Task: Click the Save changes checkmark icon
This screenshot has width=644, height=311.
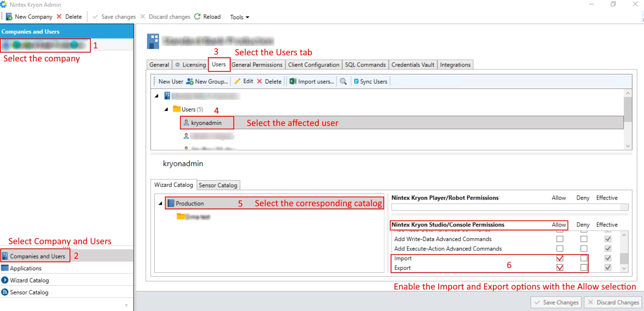Action: coord(95,17)
